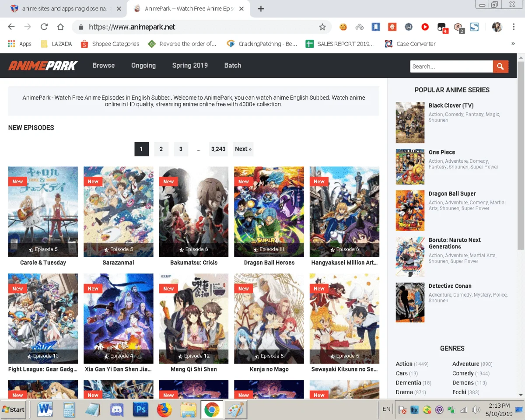Go to page 3 of new episodes
The height and width of the screenshot is (420, 525).
[x=181, y=149]
